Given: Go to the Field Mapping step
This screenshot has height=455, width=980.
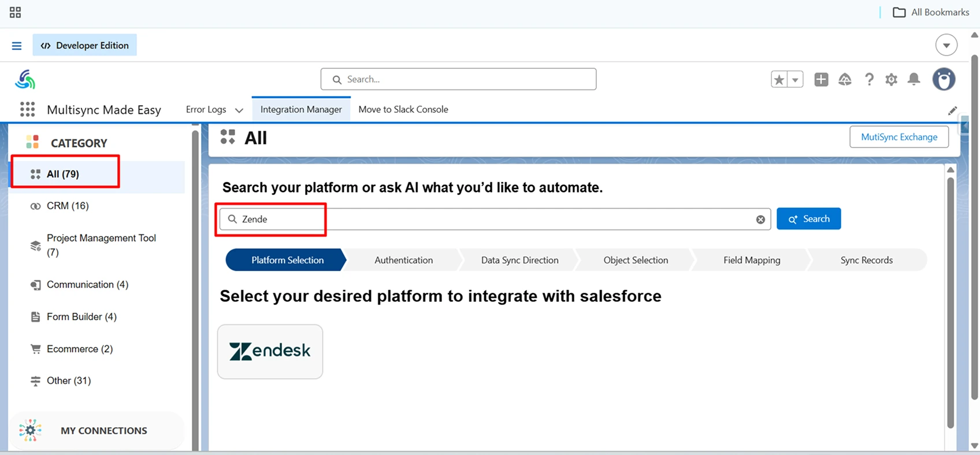Looking at the screenshot, I should 752,260.
